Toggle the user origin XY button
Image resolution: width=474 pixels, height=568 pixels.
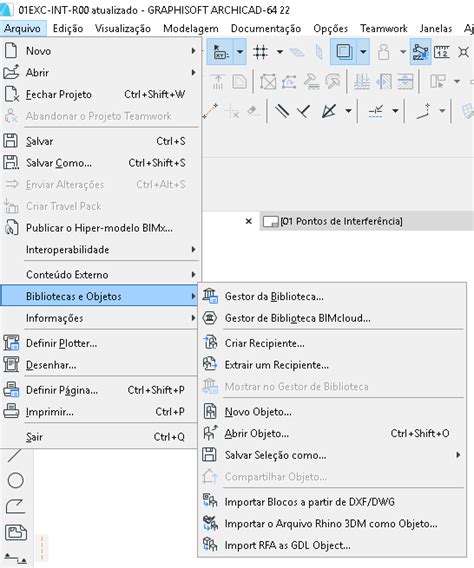pos(221,52)
